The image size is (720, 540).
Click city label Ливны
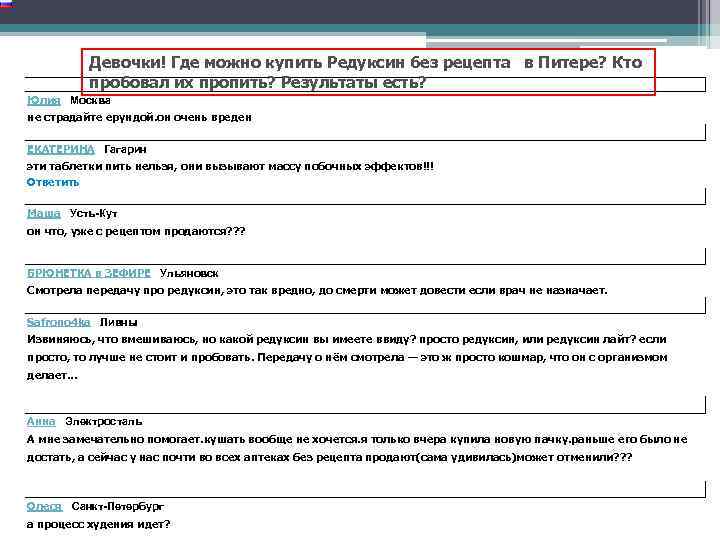point(118,322)
